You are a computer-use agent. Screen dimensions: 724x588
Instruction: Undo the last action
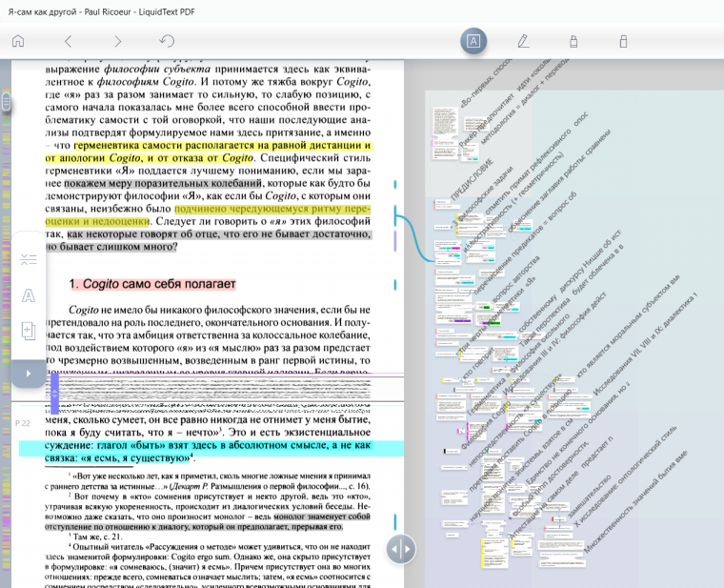pos(168,41)
